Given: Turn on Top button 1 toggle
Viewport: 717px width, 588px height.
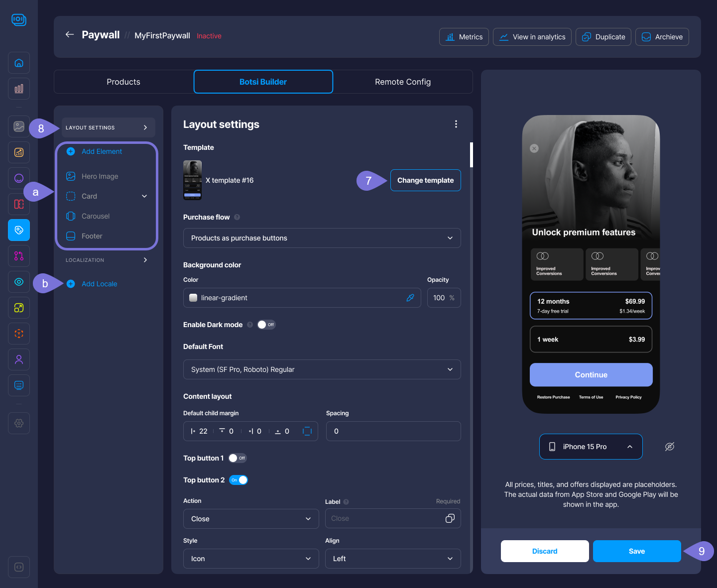Looking at the screenshot, I should [x=237, y=458].
